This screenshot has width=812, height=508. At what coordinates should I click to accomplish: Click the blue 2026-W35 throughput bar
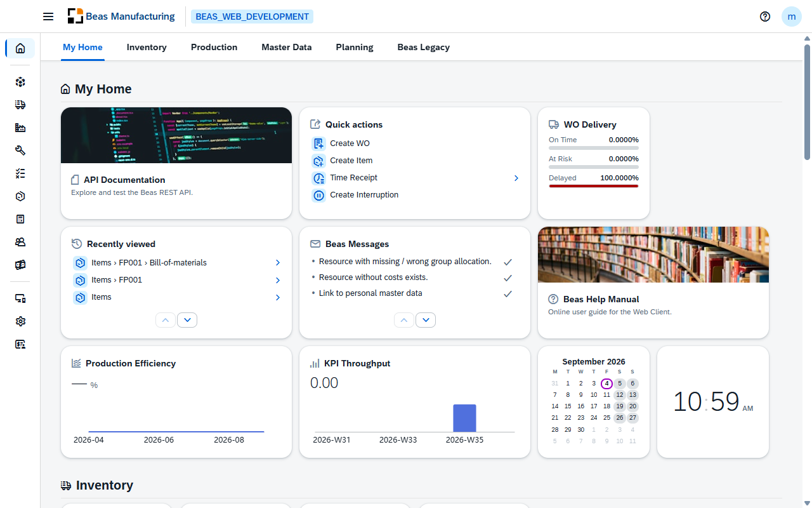464,418
